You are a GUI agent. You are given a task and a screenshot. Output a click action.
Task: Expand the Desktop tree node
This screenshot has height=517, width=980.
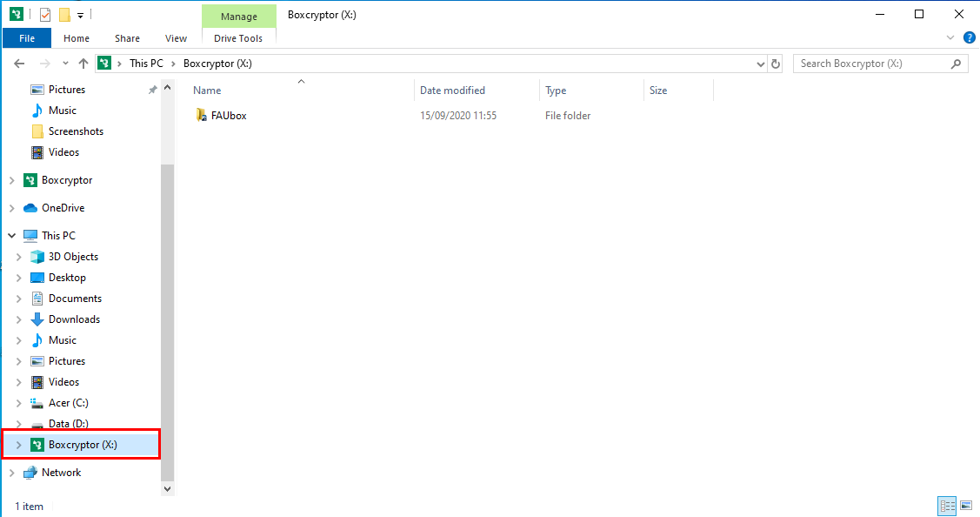[19, 278]
